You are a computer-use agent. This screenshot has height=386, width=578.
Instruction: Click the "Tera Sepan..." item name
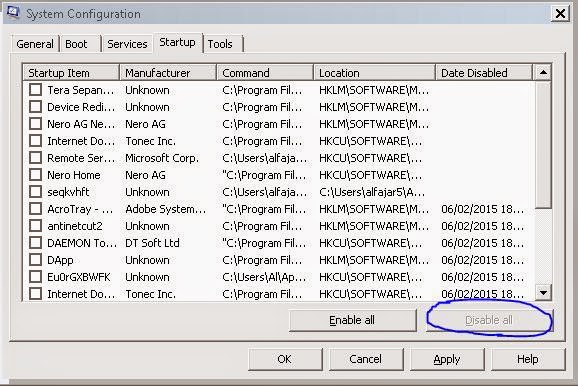click(x=81, y=90)
